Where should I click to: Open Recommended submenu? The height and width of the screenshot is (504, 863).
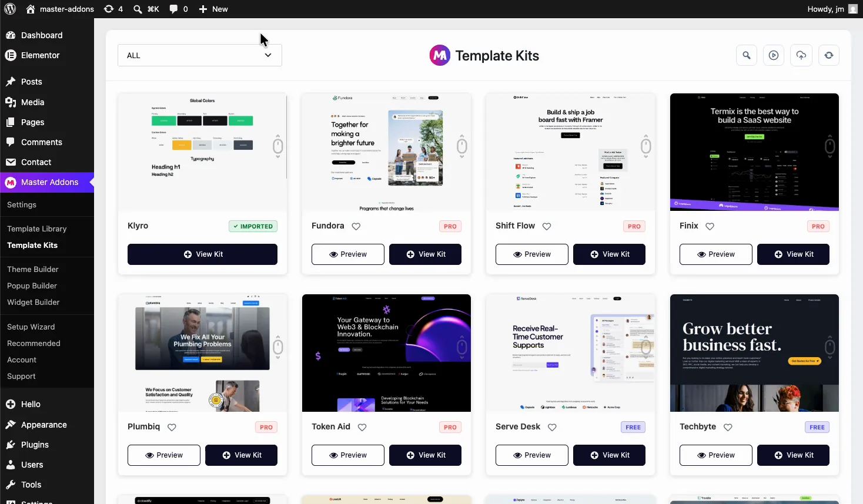[34, 343]
